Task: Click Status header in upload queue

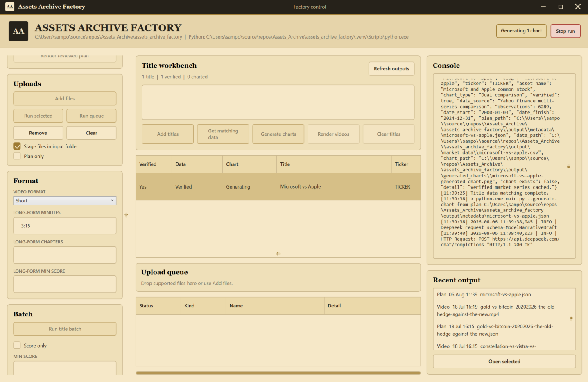Action: click(x=158, y=306)
